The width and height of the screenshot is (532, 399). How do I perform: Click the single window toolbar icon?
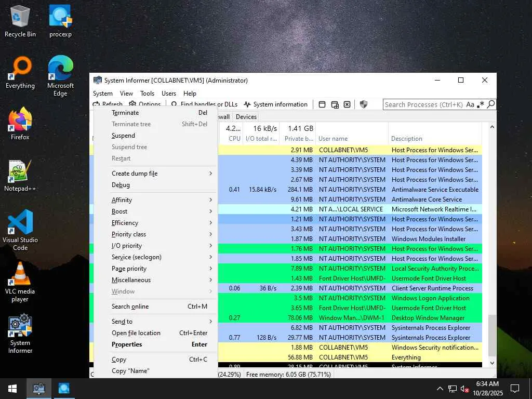tap(322, 104)
